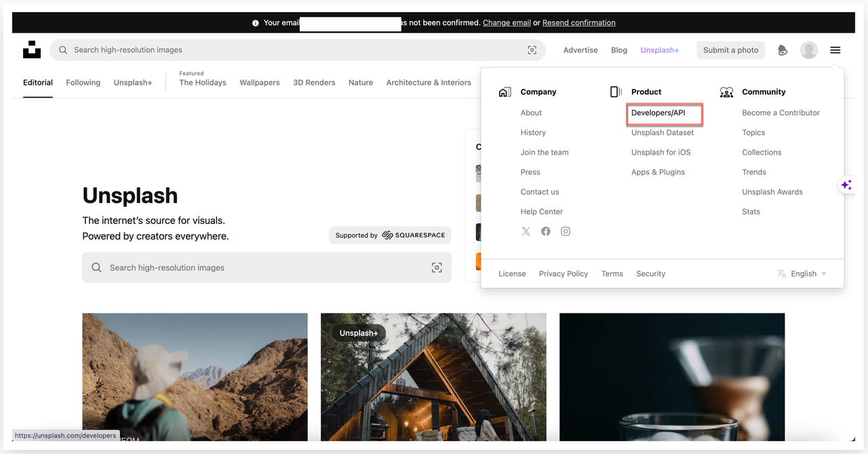Open Become a Contributor menu item
Screen dimensions: 868x454
[x=781, y=113]
